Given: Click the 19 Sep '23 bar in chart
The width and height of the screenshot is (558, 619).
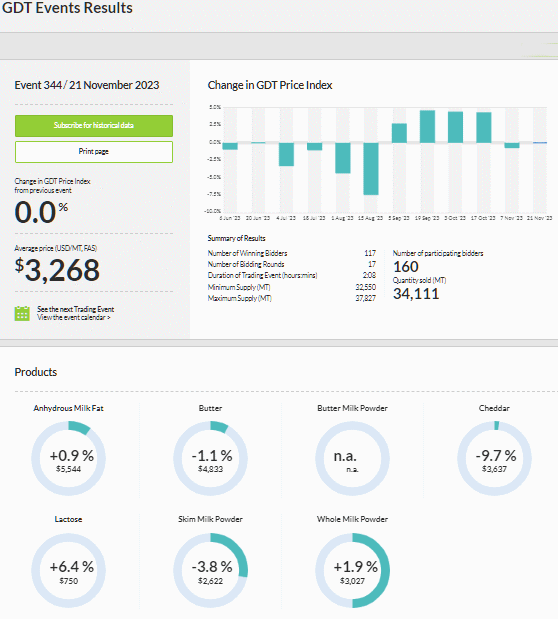Looking at the screenshot, I should (427, 126).
